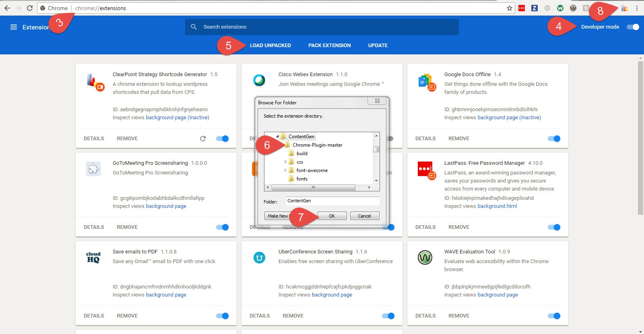644x334 pixels.
Task: Click the UberConference extension logo
Action: 259,257
